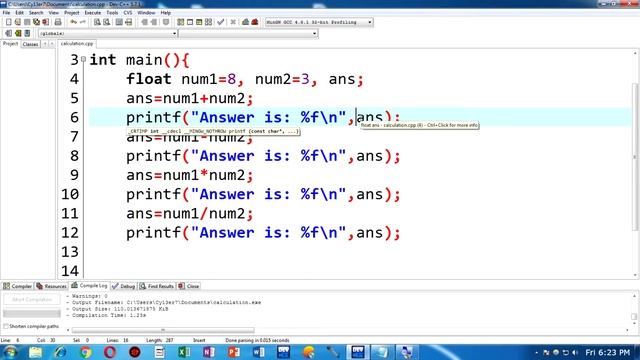
Task: Open the Execute menu
Action: tap(93, 13)
